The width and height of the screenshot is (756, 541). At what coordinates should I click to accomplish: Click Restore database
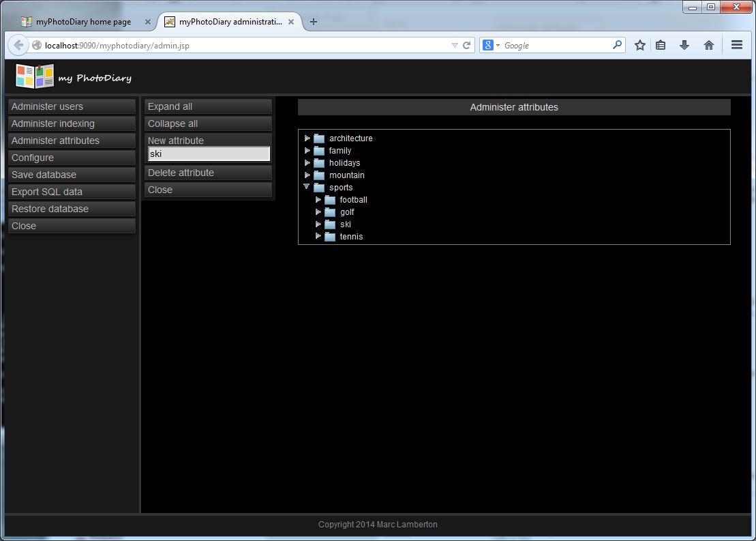click(x=72, y=209)
